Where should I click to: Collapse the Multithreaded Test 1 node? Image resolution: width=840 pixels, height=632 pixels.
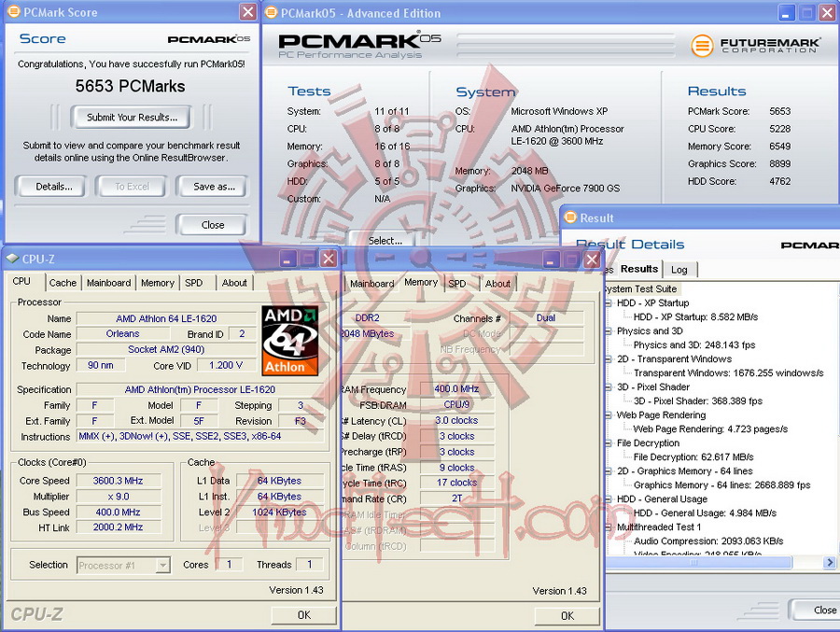pyautogui.click(x=609, y=527)
